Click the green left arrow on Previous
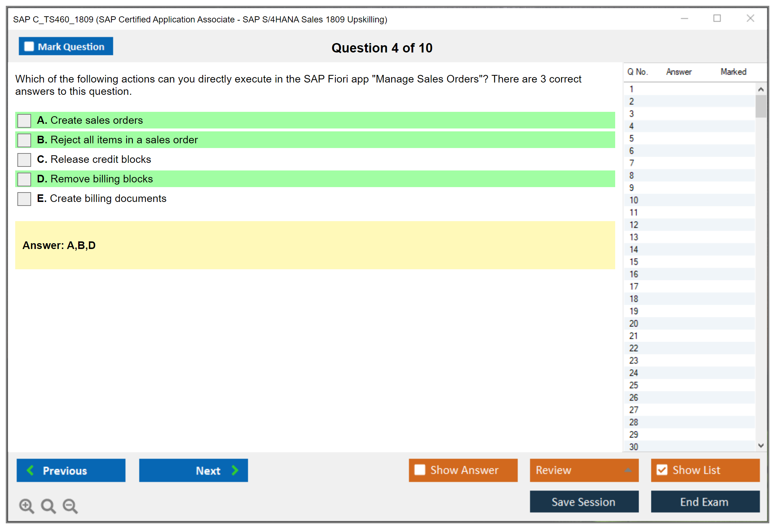This screenshot has width=778, height=532. pos(31,470)
